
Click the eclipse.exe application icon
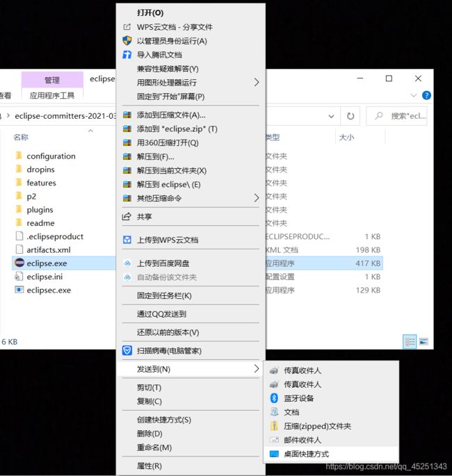click(19, 263)
